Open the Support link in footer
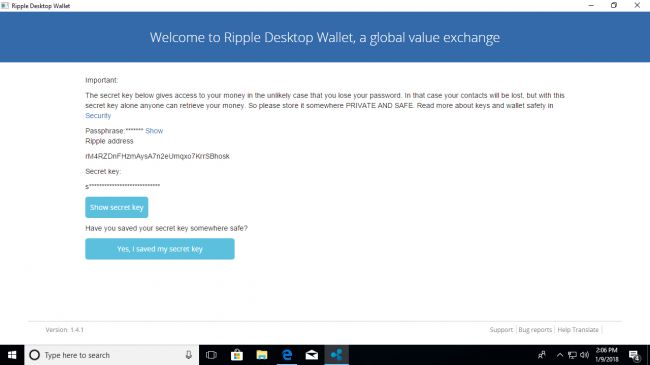 (501, 330)
